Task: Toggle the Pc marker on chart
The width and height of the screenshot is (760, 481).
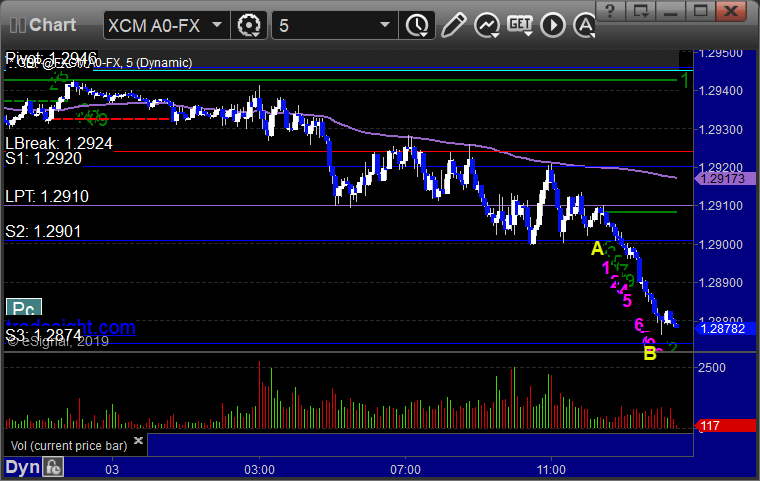Action: pos(24,308)
